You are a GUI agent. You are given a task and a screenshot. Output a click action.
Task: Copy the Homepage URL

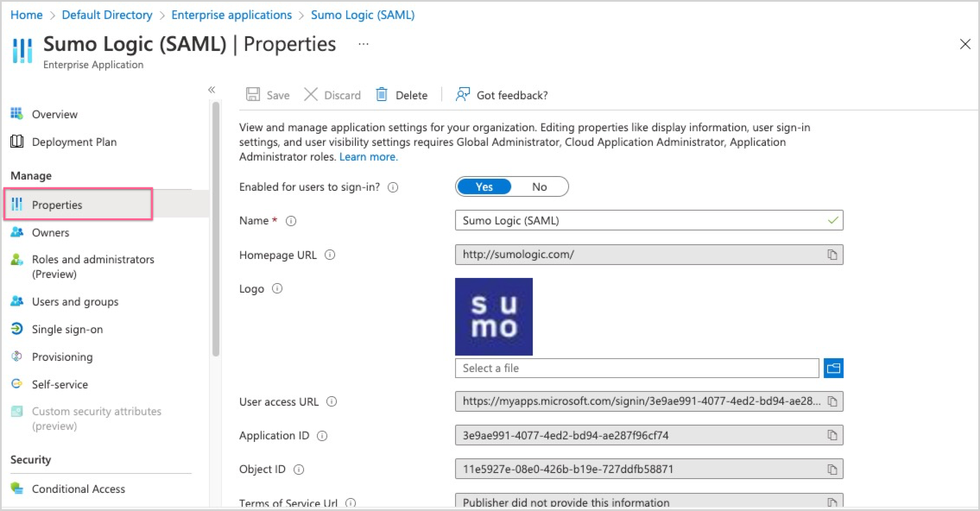click(x=831, y=255)
